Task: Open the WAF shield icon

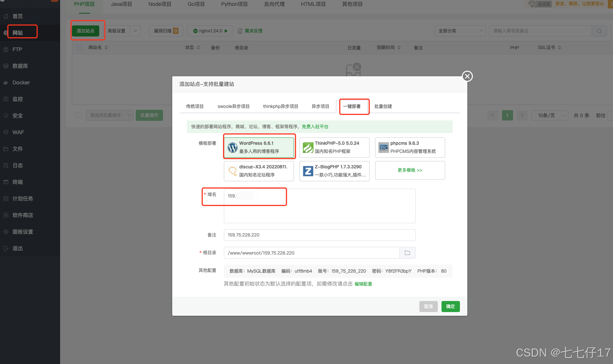Action: (6, 132)
